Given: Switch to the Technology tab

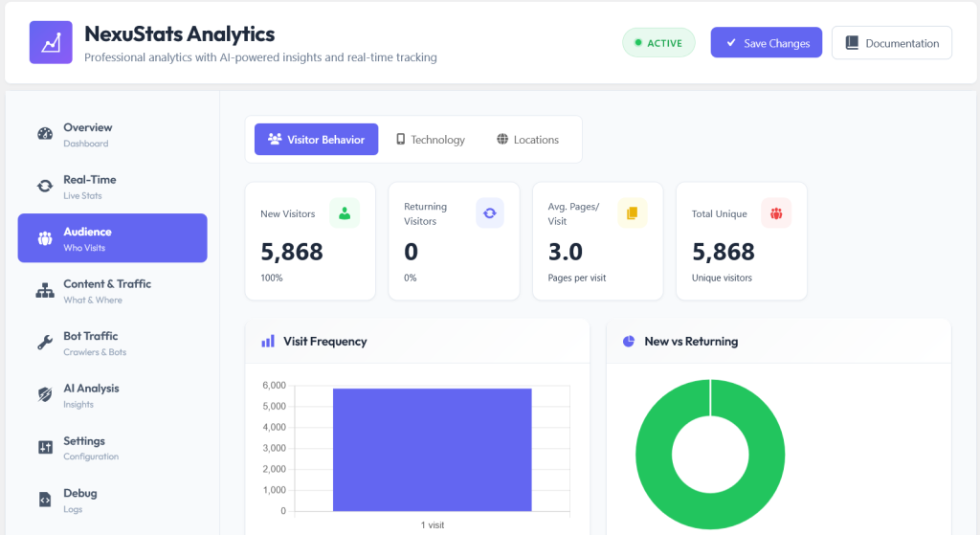Looking at the screenshot, I should coord(431,140).
